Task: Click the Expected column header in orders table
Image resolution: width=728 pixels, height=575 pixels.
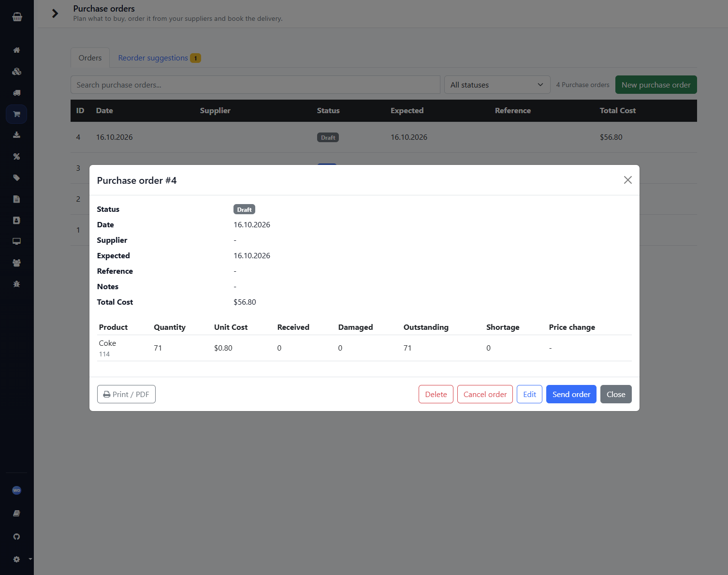Action: pos(407,110)
